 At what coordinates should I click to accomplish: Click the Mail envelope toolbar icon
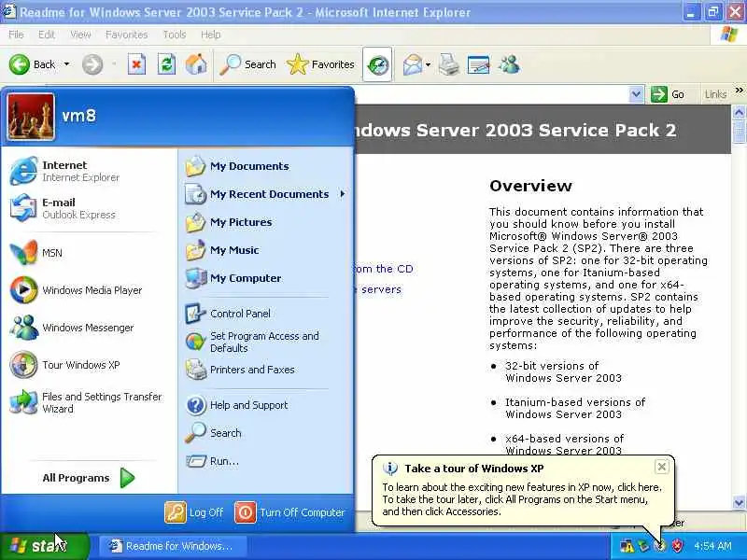413,64
